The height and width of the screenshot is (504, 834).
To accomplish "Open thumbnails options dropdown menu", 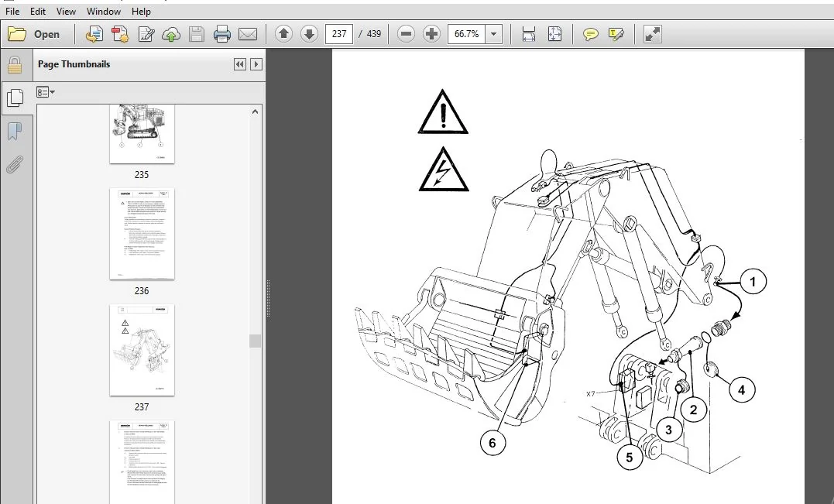I will coord(46,92).
